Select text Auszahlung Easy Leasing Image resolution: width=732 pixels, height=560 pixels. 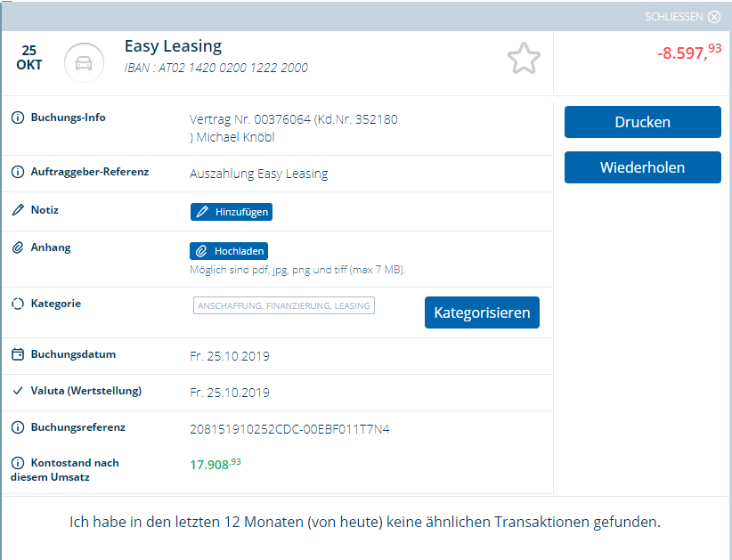(x=258, y=174)
